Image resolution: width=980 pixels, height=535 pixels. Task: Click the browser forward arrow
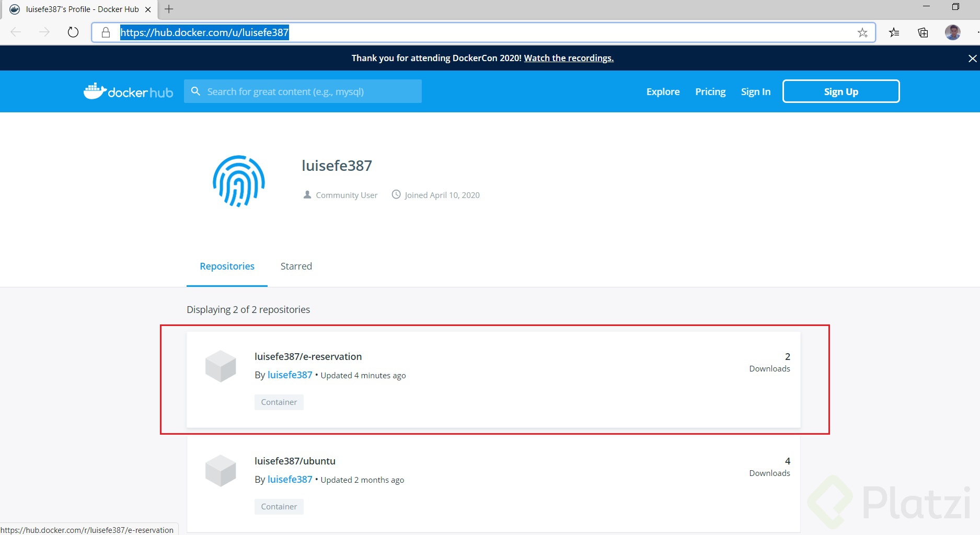[44, 32]
